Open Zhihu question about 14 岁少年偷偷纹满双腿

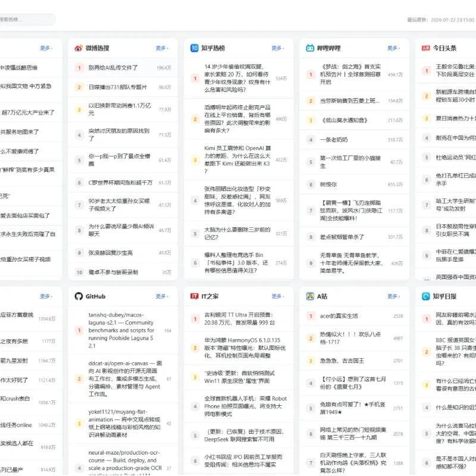(239, 79)
